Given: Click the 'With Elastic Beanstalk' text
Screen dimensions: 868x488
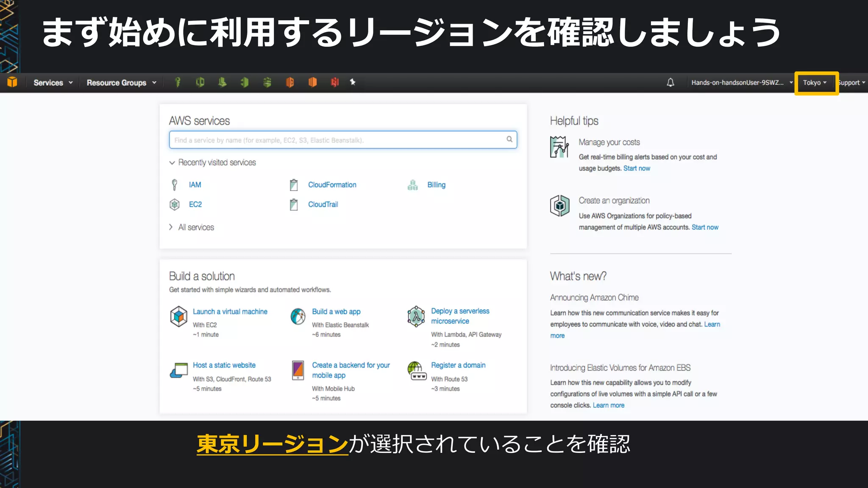Looking at the screenshot, I should (340, 325).
